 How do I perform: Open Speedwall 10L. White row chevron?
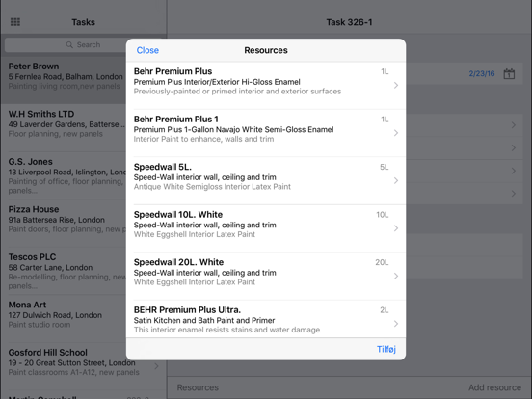point(396,228)
